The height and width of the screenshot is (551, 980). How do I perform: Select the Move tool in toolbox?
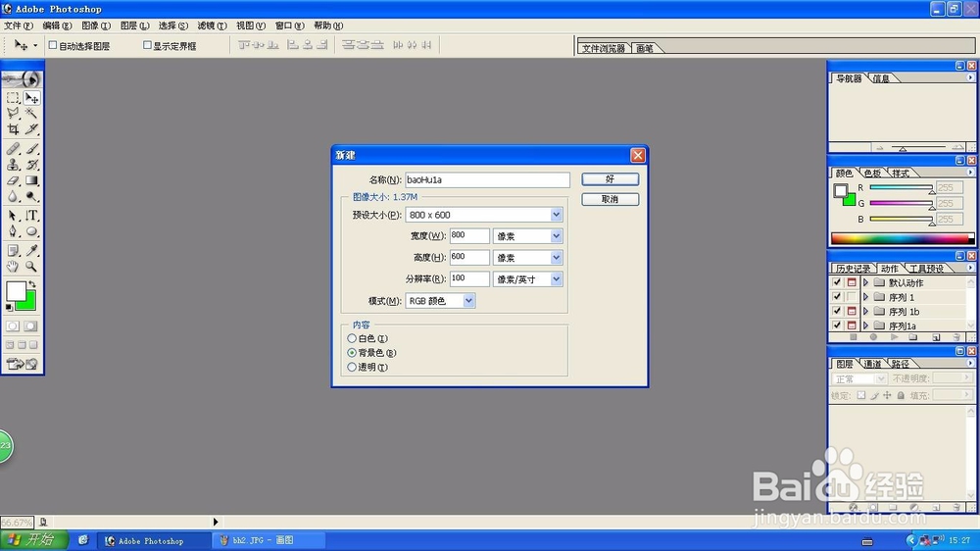[x=31, y=98]
